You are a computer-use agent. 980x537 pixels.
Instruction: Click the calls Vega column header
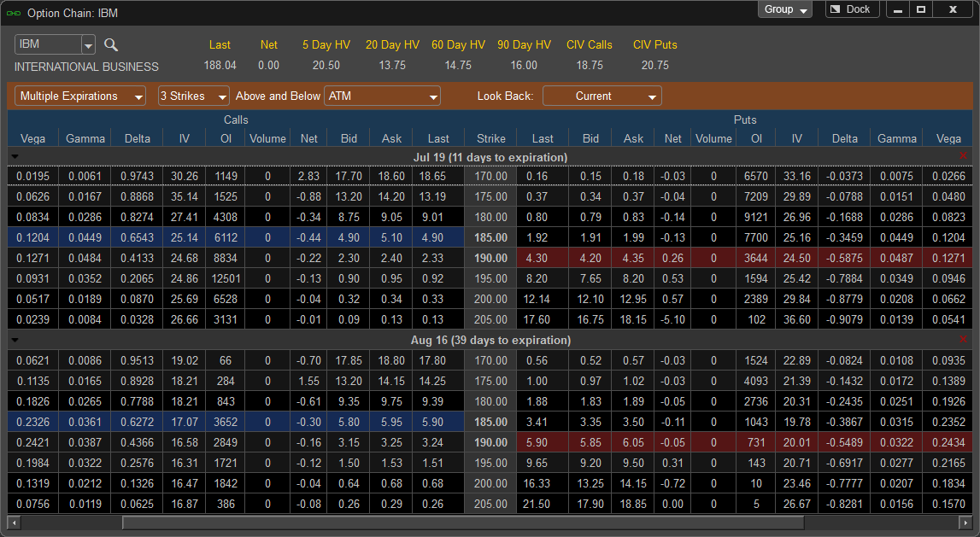coord(33,138)
